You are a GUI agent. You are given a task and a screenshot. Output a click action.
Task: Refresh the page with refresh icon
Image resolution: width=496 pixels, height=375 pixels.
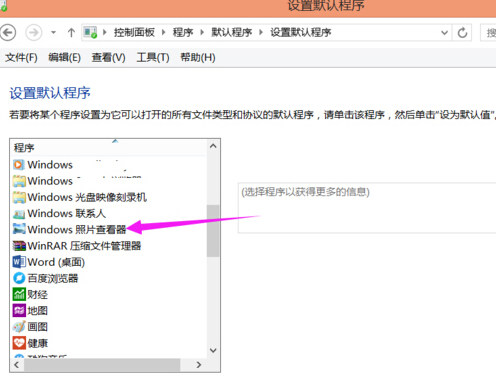(x=462, y=33)
